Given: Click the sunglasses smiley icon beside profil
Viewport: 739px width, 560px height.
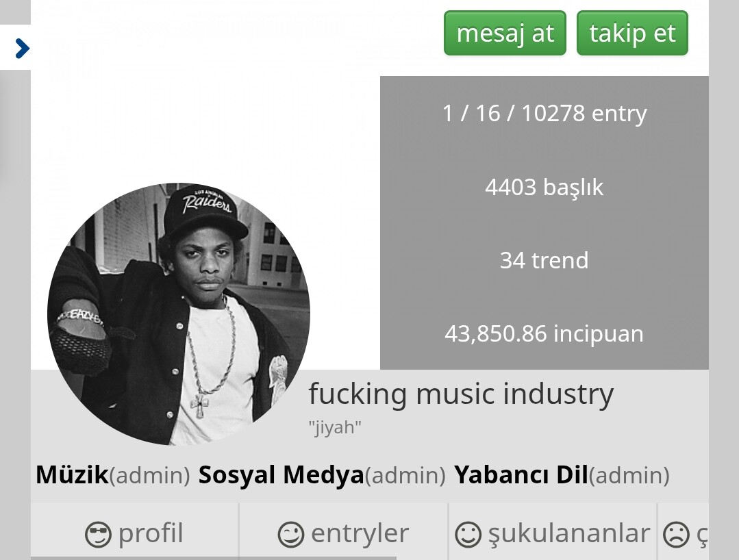Looking at the screenshot, I should [98, 535].
